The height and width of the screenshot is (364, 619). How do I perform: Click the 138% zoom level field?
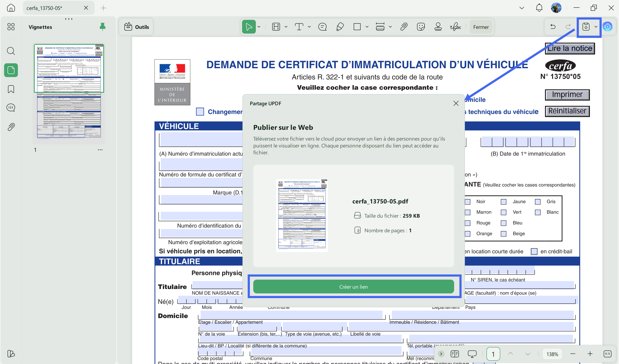tap(552, 354)
